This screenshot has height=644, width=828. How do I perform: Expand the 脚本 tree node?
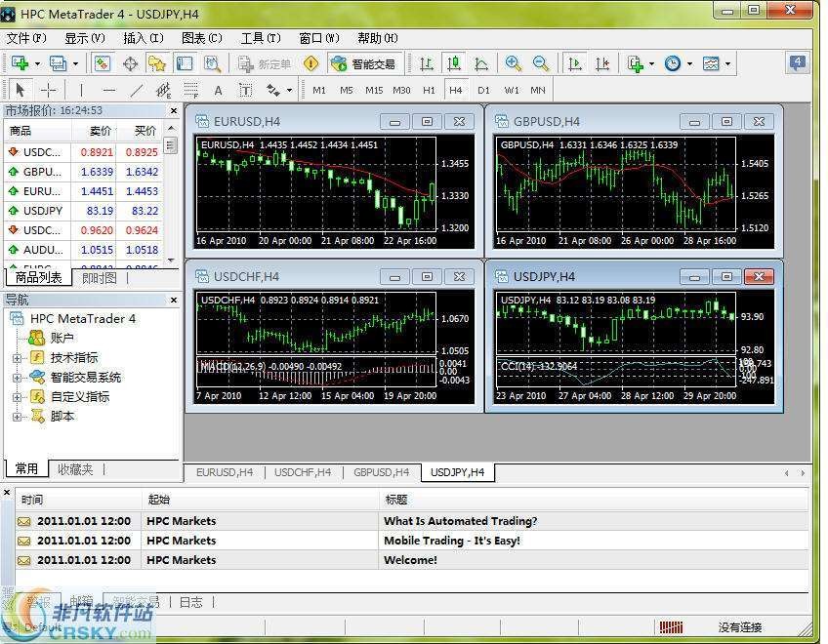click(x=17, y=417)
